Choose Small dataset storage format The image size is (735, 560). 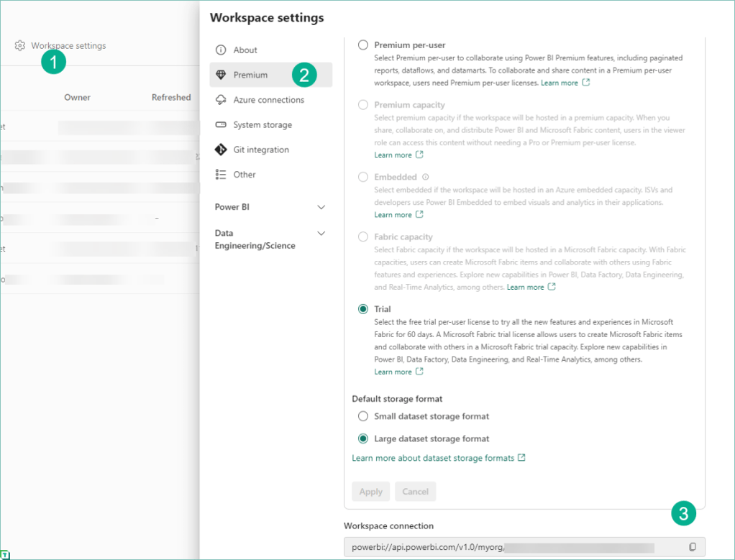pos(362,416)
